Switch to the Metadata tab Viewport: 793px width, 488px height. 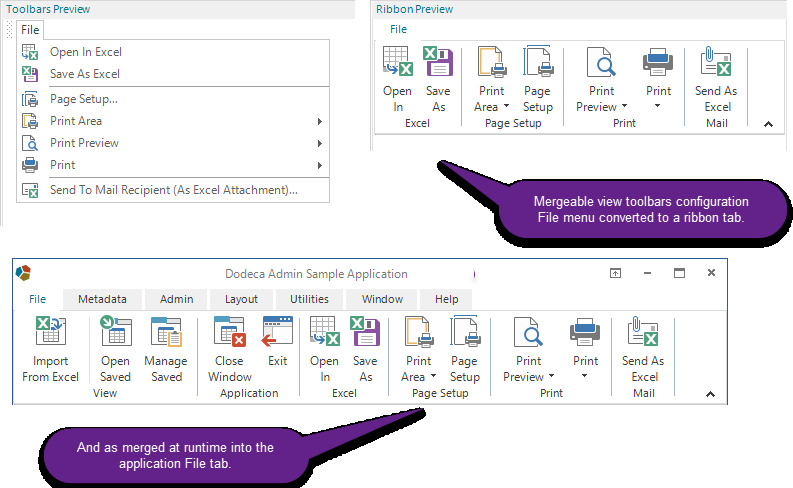pos(102,299)
